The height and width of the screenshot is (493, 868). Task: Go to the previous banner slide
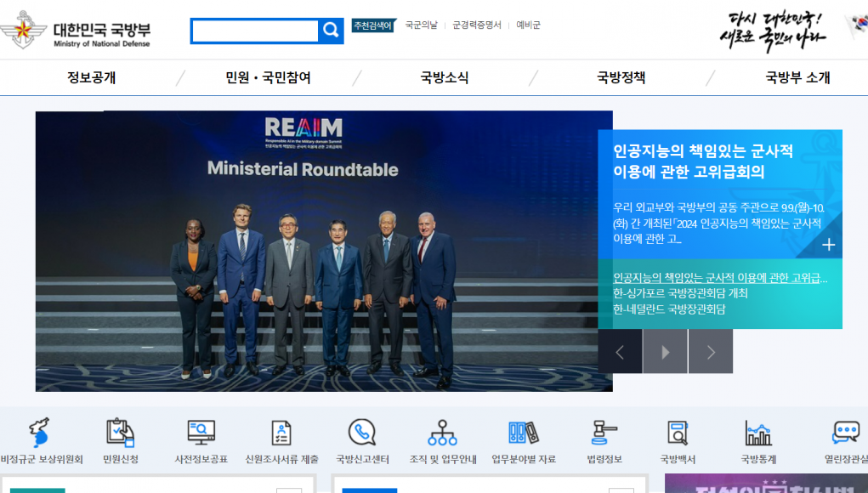click(620, 352)
